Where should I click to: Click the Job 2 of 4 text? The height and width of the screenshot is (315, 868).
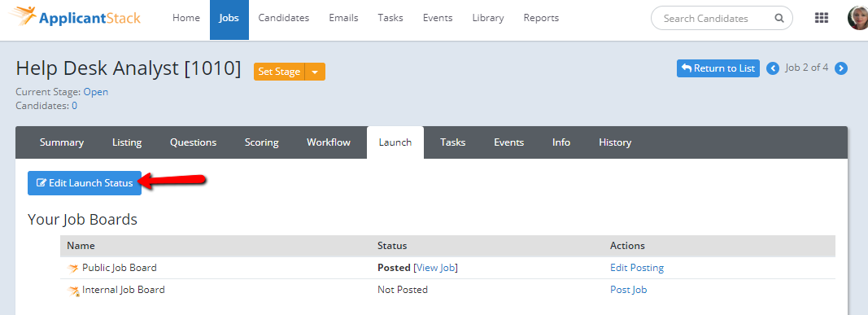coord(806,68)
